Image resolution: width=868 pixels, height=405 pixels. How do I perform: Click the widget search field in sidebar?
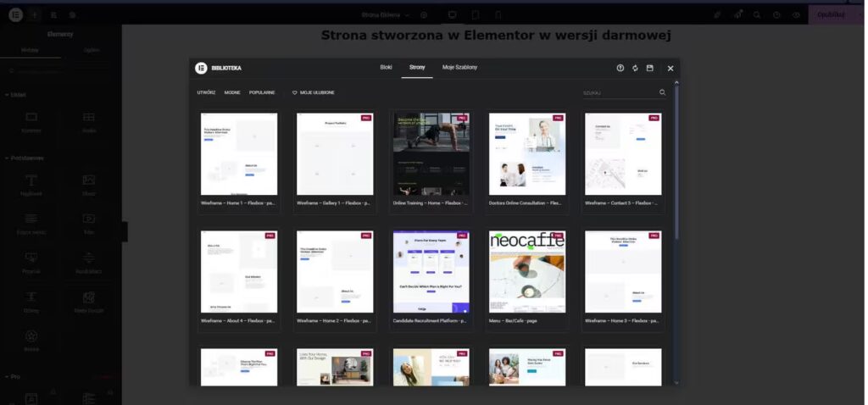[61, 71]
